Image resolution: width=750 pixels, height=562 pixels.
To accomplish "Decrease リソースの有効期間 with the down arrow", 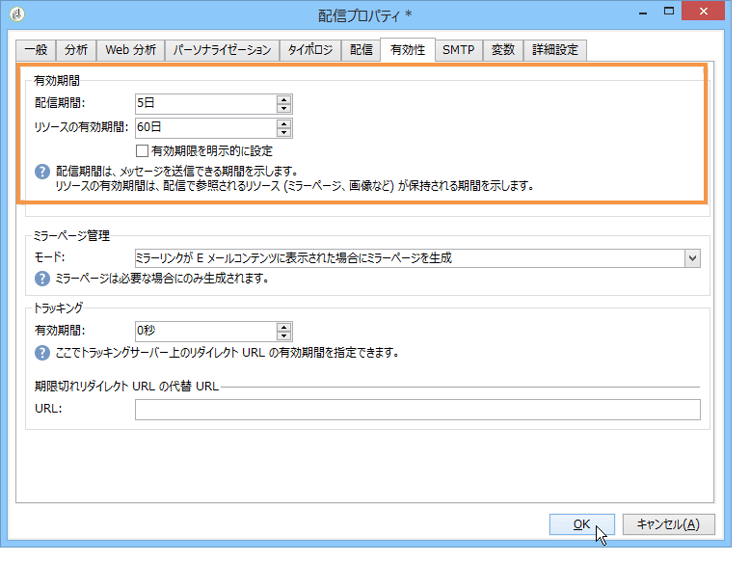I will pos(284,132).
